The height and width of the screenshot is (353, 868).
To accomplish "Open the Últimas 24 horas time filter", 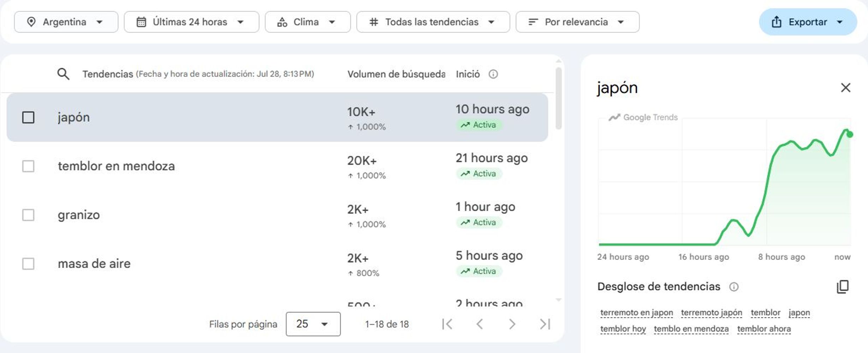I will 191,22.
